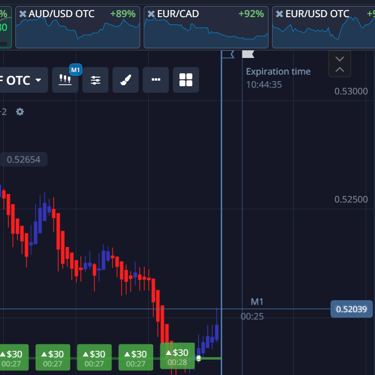
Task: Close the EUR/CAD favorite tab
Action: coord(151,14)
